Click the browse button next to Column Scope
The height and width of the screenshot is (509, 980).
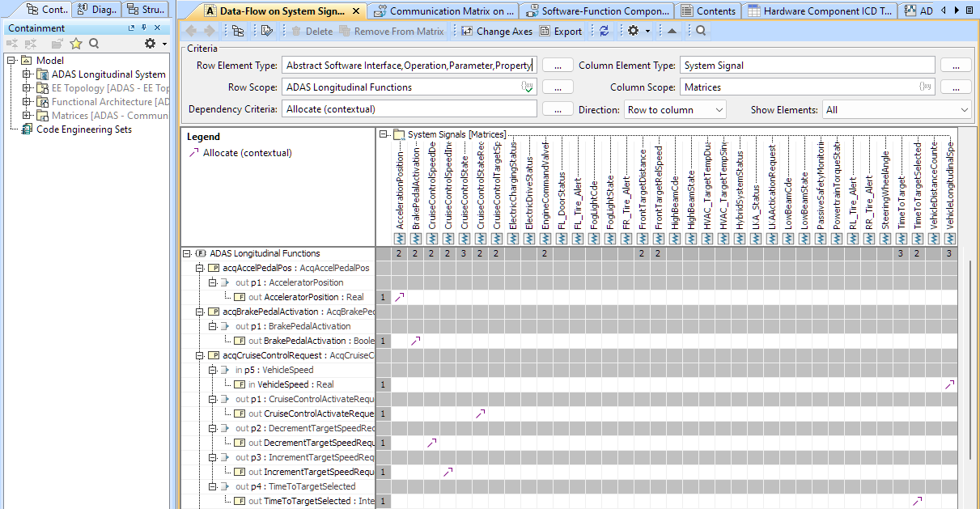(x=956, y=87)
